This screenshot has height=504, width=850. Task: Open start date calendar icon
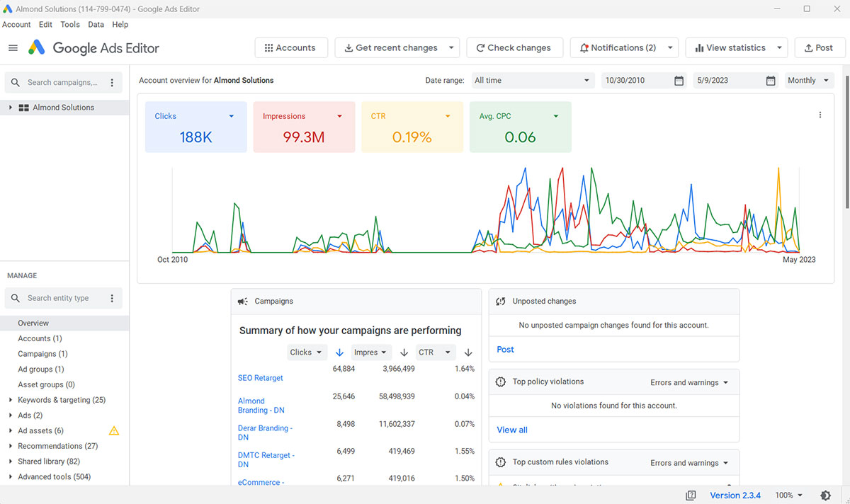click(x=679, y=81)
